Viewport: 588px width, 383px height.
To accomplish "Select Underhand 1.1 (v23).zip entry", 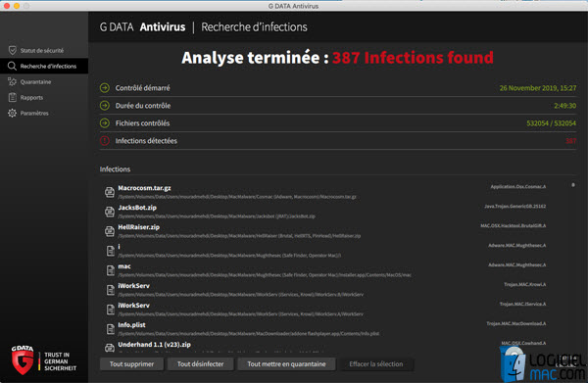I will (x=325, y=347).
